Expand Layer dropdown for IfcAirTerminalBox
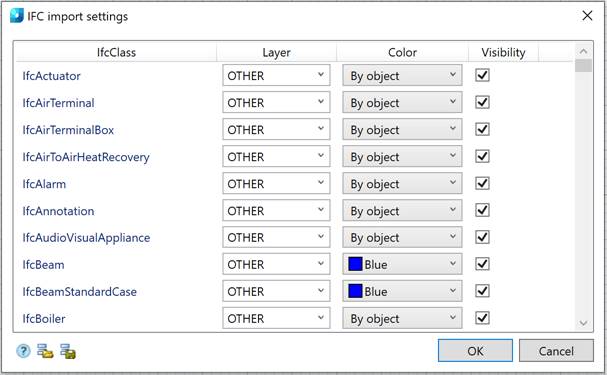 click(276, 129)
